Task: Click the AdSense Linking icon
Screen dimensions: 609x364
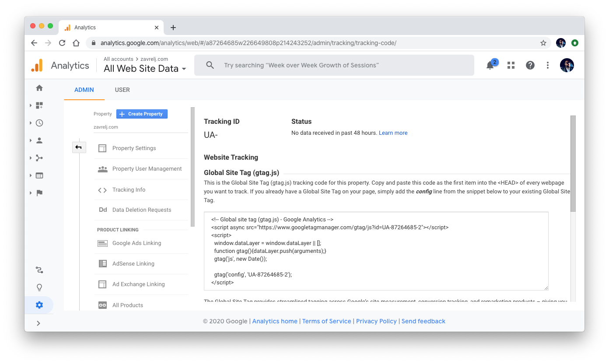Action: tap(102, 264)
